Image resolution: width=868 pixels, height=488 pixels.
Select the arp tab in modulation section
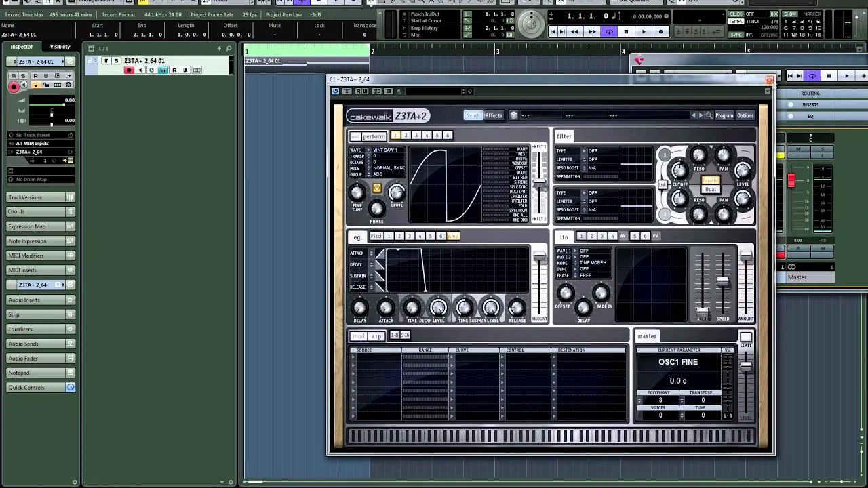pos(376,336)
